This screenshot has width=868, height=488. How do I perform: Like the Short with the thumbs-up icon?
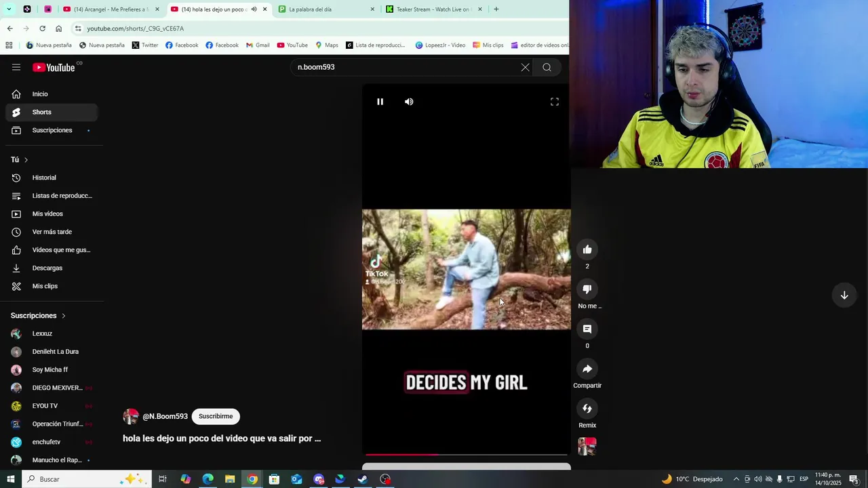pos(587,249)
